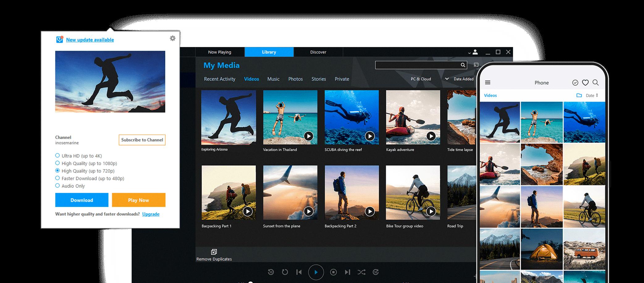Image resolution: width=644 pixels, height=283 pixels.
Task: Toggle the repeat playback icon
Action: pyautogui.click(x=285, y=272)
